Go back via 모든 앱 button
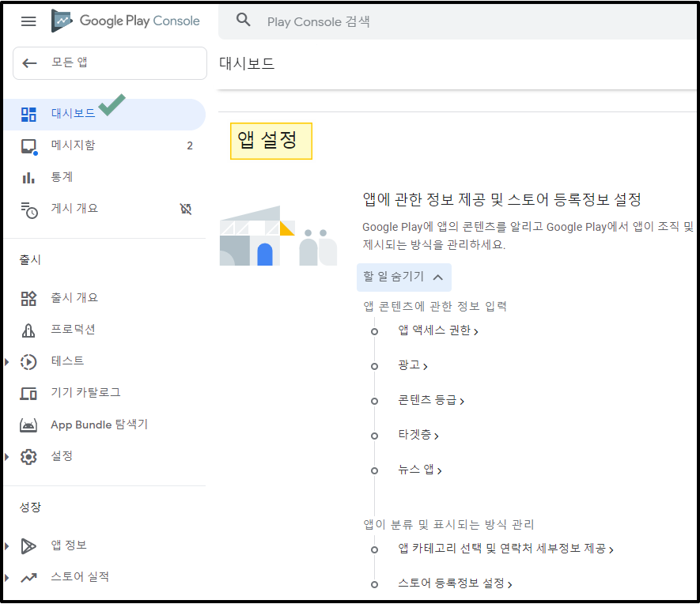This screenshot has width=700, height=604. coord(109,63)
